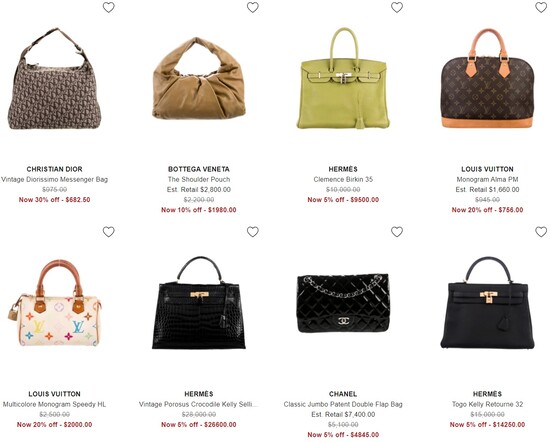Image resolution: width=550 pixels, height=442 pixels.
Task: Favorite the Multicolore Monogram Speedy heart
Action: pos(109,232)
